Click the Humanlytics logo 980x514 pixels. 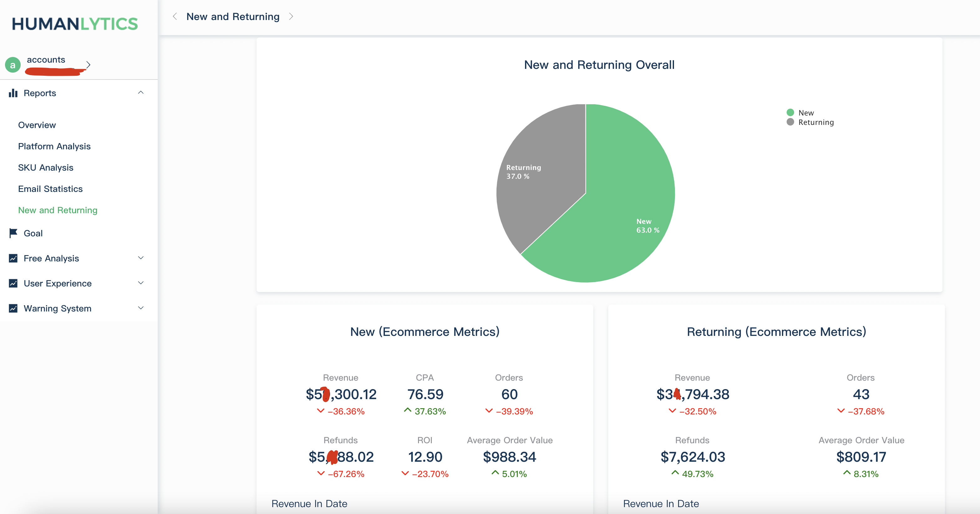tap(75, 24)
